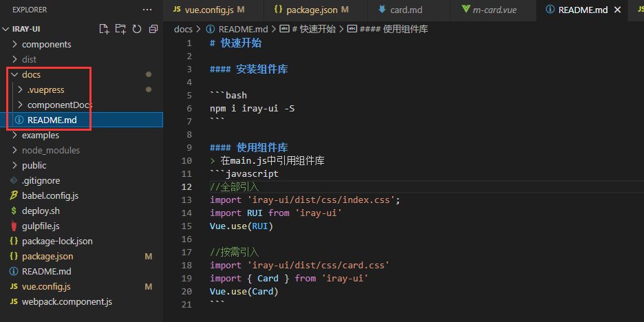
Task: Click the docs breadcrumb segment
Action: (x=183, y=29)
